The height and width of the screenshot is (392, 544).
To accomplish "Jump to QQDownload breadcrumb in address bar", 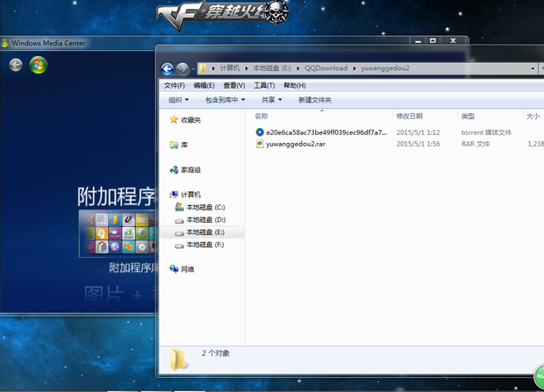I will tap(326, 68).
